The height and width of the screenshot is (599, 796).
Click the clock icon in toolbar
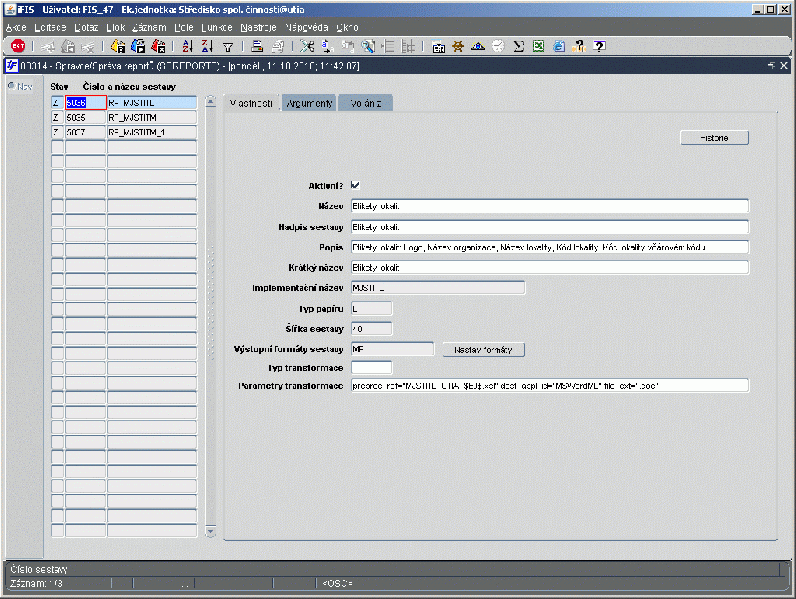(x=498, y=46)
